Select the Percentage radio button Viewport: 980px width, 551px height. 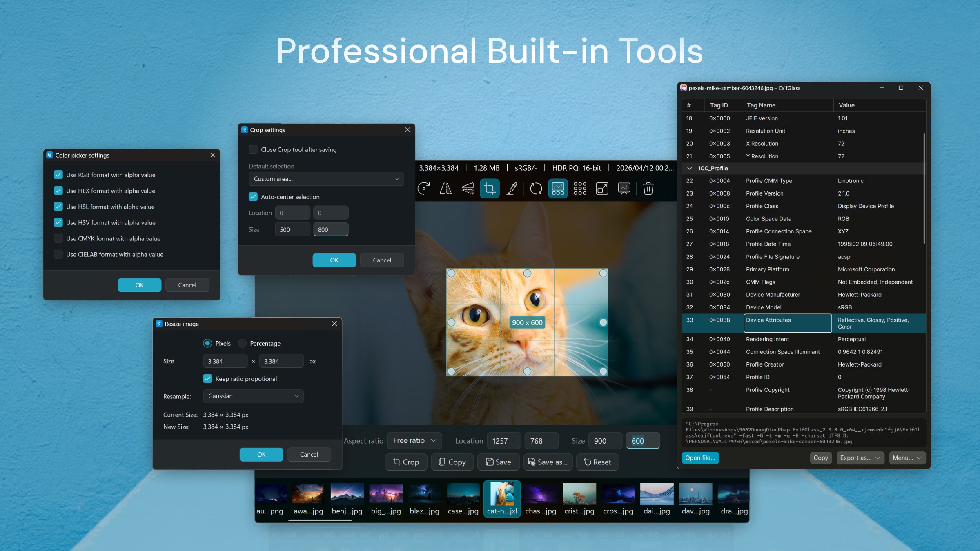click(x=243, y=343)
